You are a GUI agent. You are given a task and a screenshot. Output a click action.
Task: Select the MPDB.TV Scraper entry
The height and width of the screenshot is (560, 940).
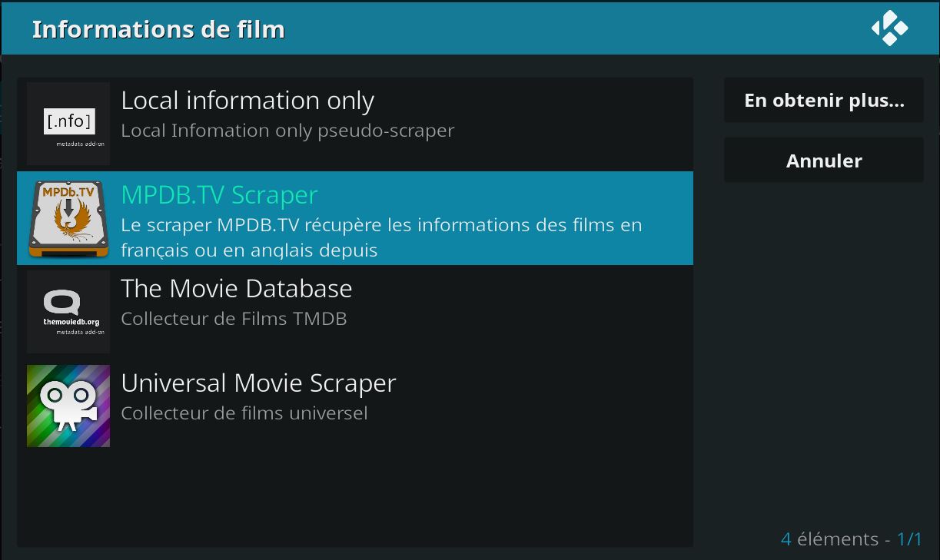tap(355, 218)
